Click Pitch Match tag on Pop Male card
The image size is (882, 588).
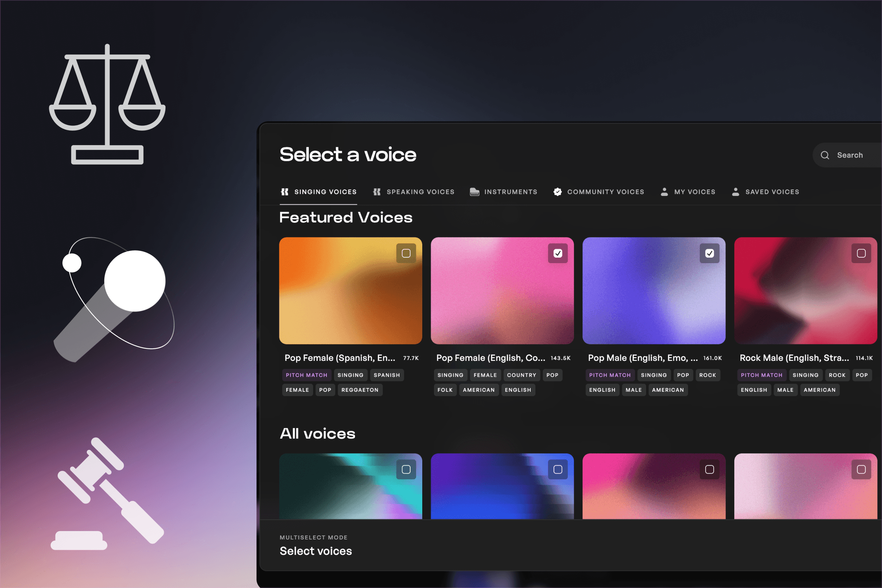610,375
